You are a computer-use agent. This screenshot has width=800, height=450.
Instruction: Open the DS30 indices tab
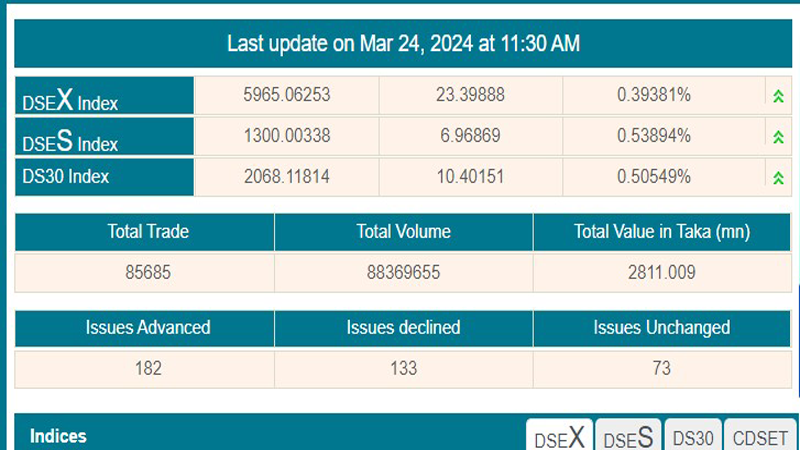tap(693, 438)
